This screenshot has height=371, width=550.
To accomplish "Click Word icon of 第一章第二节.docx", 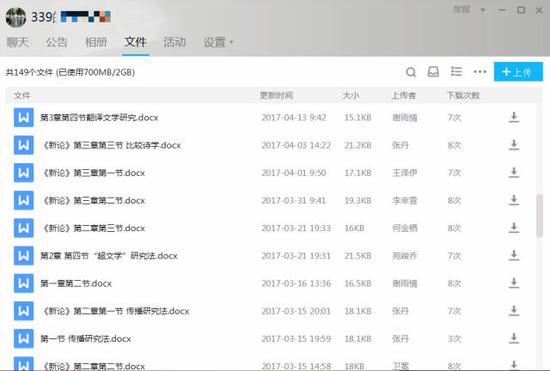I will coord(24,283).
